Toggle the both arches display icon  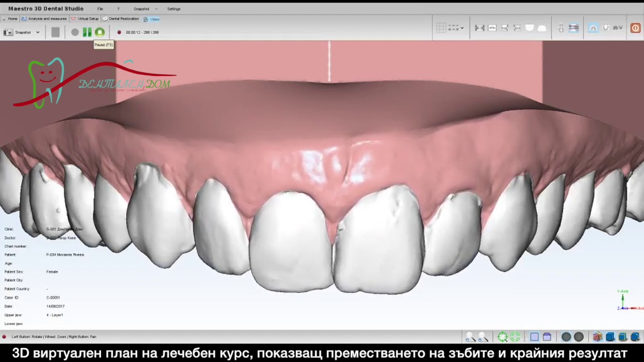click(x=618, y=28)
